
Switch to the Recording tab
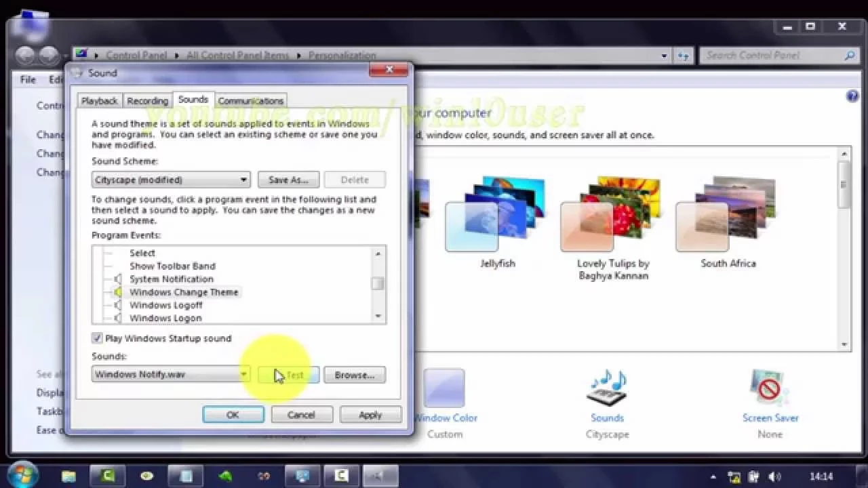[147, 100]
